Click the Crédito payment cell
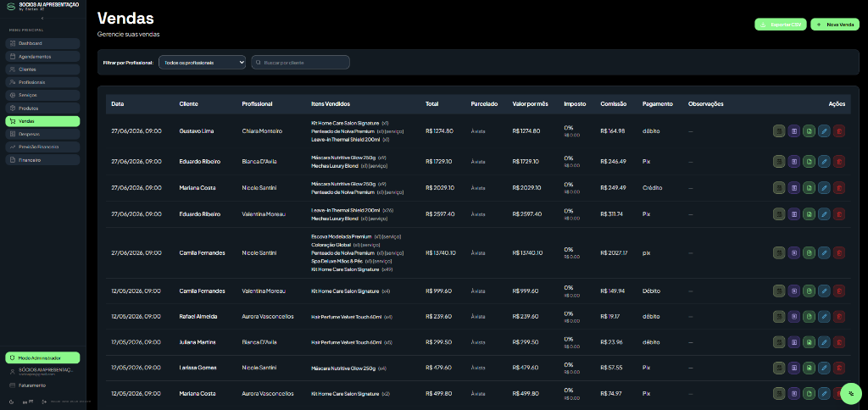Screen dimensions: 868x410 tap(652, 187)
